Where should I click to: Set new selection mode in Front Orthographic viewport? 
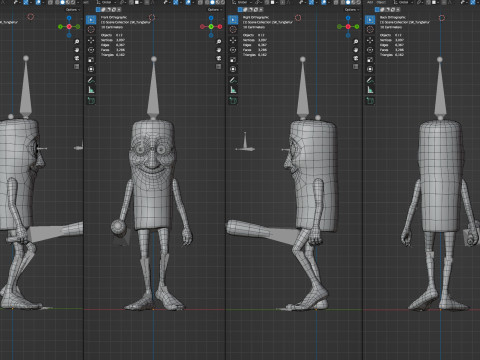tap(98, 10)
